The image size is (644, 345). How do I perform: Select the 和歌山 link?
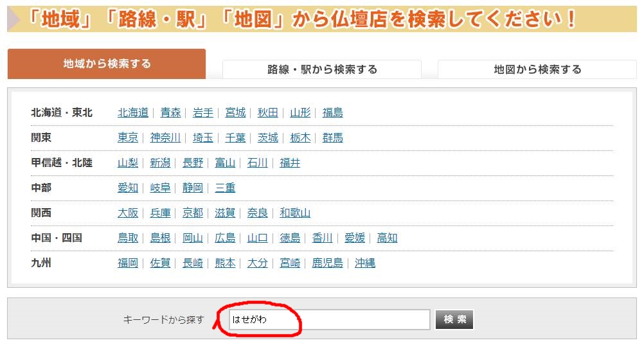[294, 213]
